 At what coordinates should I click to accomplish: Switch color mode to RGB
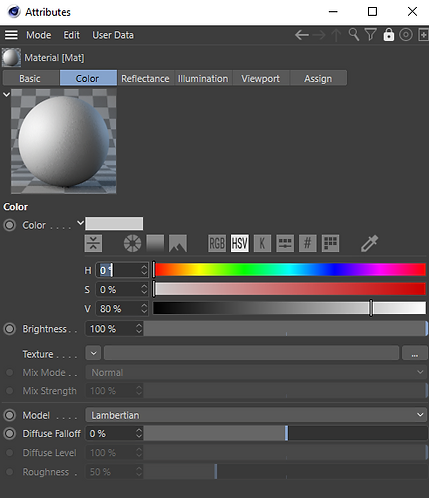pos(217,243)
